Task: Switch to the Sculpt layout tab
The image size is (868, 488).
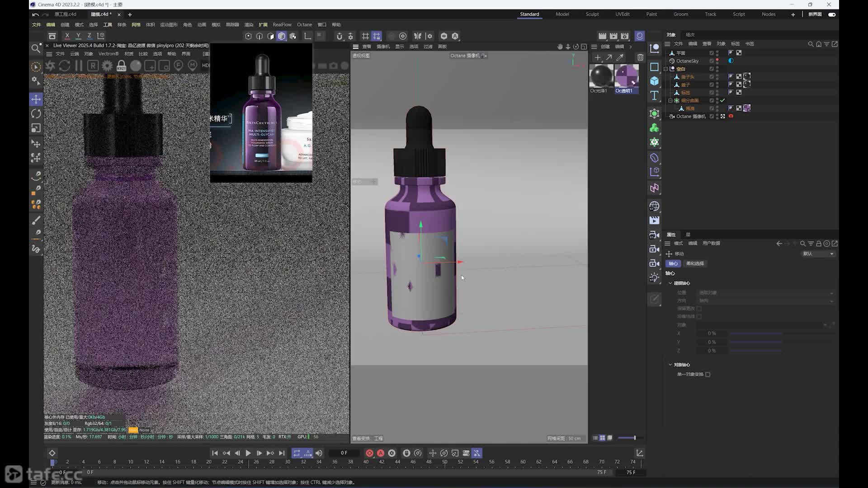Action: point(592,14)
